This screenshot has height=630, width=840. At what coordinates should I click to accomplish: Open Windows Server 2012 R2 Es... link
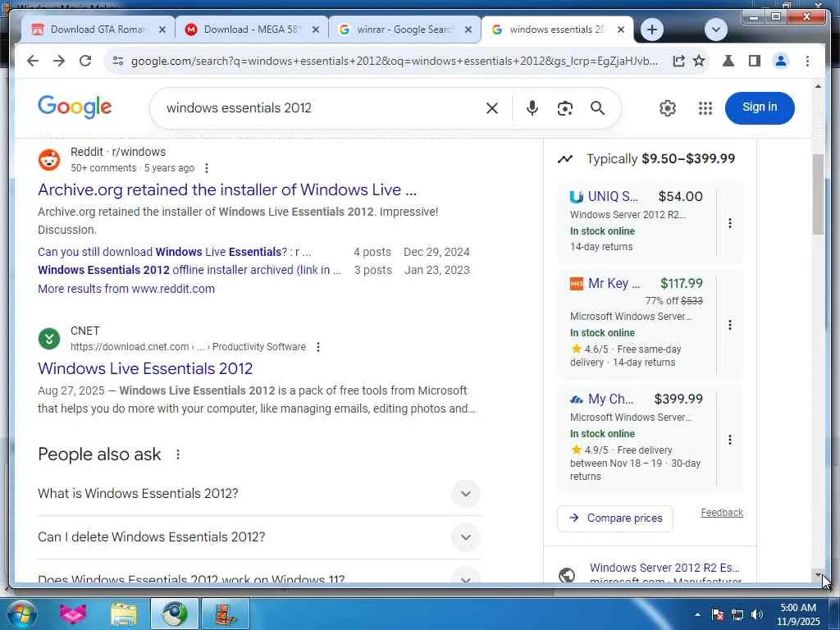pos(664,568)
